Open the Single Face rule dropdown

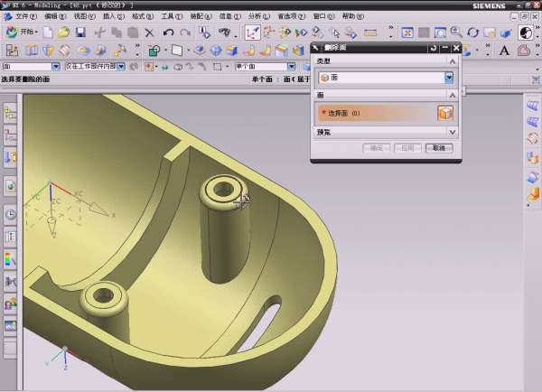[292, 66]
